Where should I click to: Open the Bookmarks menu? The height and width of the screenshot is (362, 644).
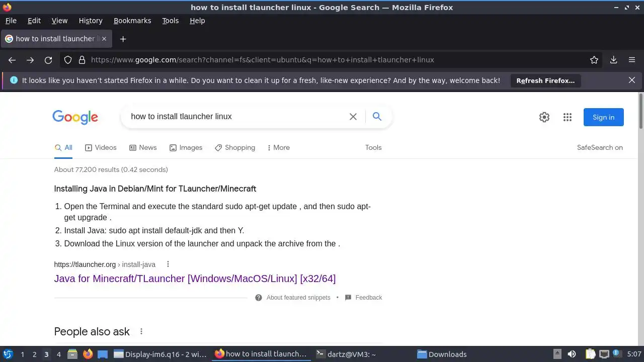(x=132, y=21)
